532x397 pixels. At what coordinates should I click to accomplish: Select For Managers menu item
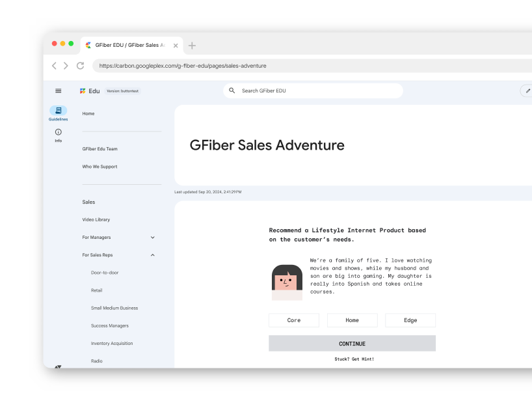(96, 237)
